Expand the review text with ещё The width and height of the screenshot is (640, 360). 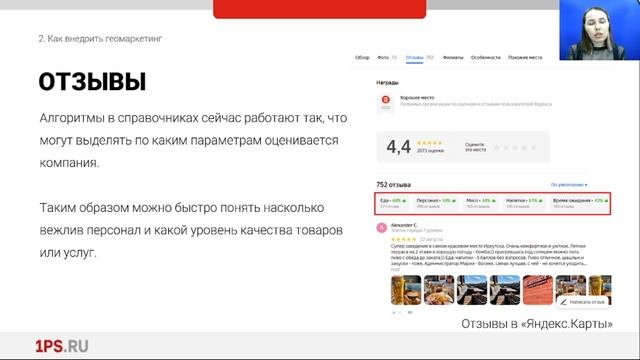pos(395,269)
